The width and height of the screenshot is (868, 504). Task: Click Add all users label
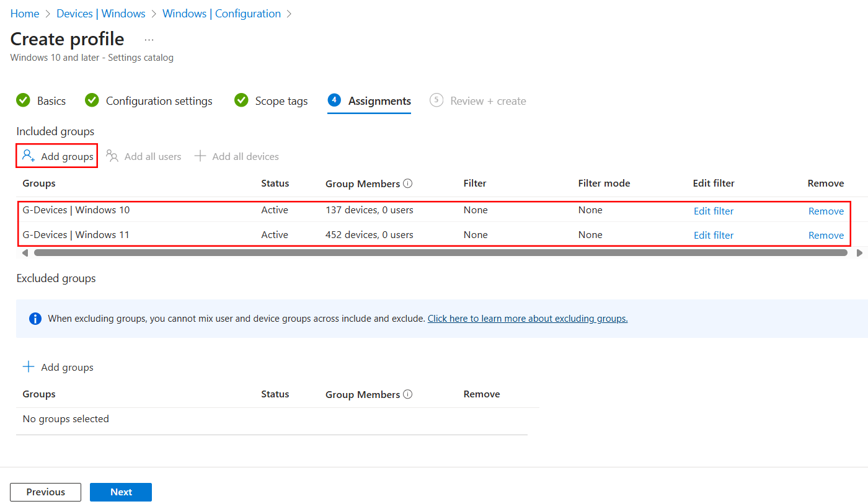pyautogui.click(x=153, y=156)
